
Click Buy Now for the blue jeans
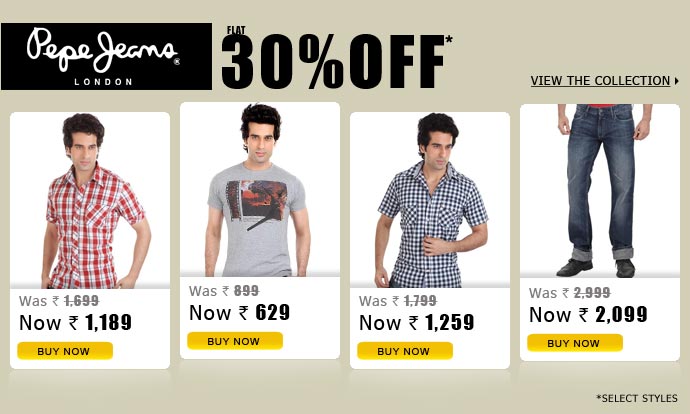click(575, 343)
